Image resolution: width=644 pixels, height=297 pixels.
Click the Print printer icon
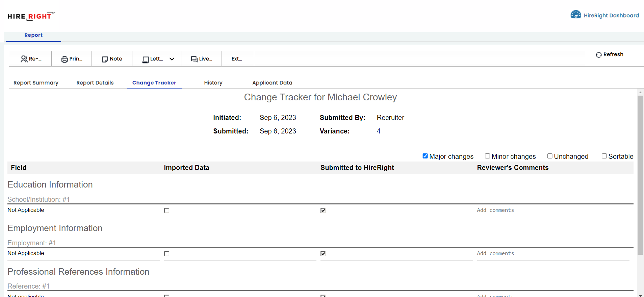tap(64, 59)
